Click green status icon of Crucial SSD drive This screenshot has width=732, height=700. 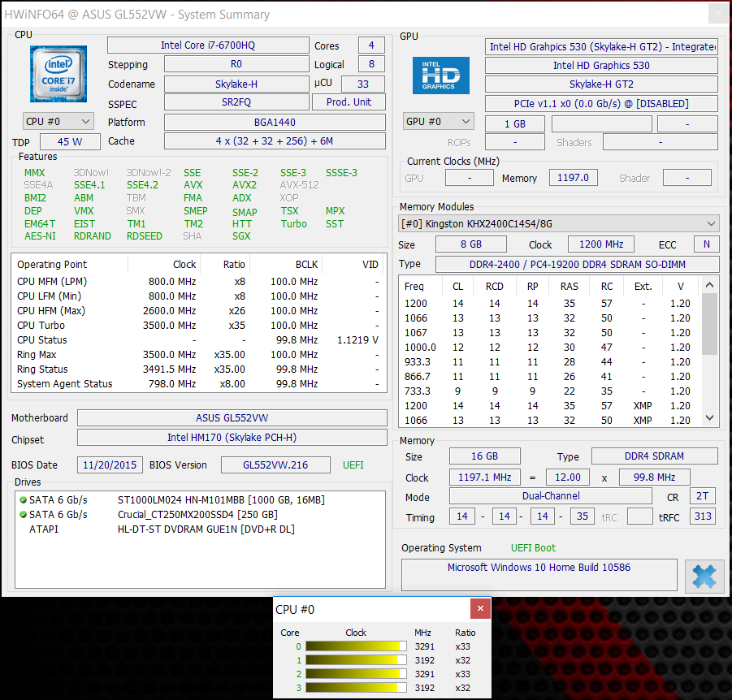click(23, 514)
